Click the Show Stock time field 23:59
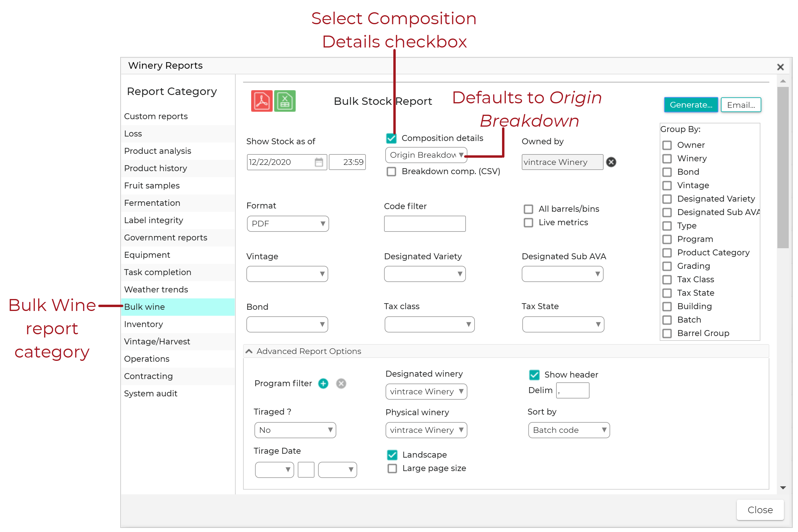 pos(347,162)
